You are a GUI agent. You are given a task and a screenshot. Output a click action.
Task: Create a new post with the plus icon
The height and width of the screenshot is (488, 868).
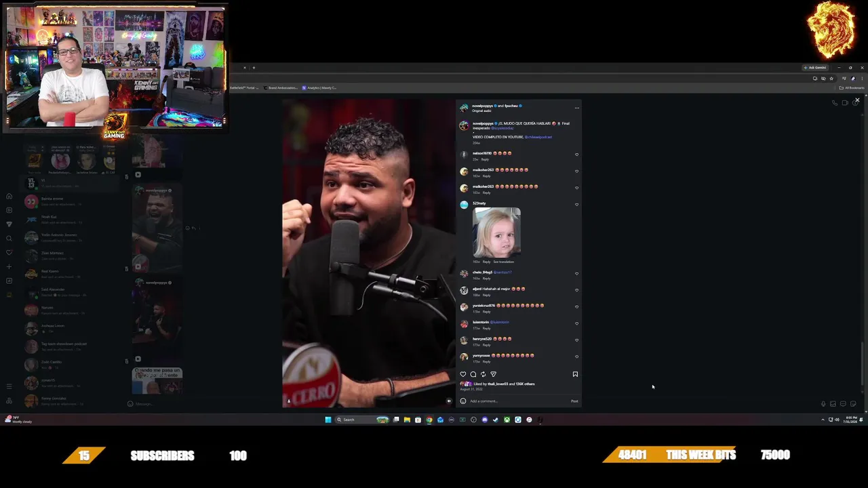coord(9,266)
